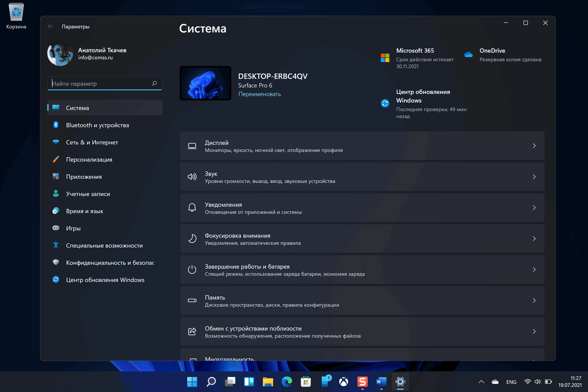Show hidden icons in the system tray
The width and height of the screenshot is (588, 392).
click(481, 382)
